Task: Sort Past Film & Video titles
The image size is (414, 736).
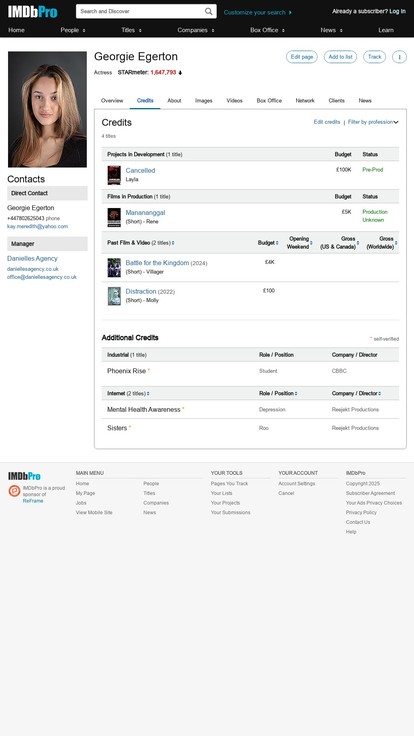Action: tap(141, 243)
